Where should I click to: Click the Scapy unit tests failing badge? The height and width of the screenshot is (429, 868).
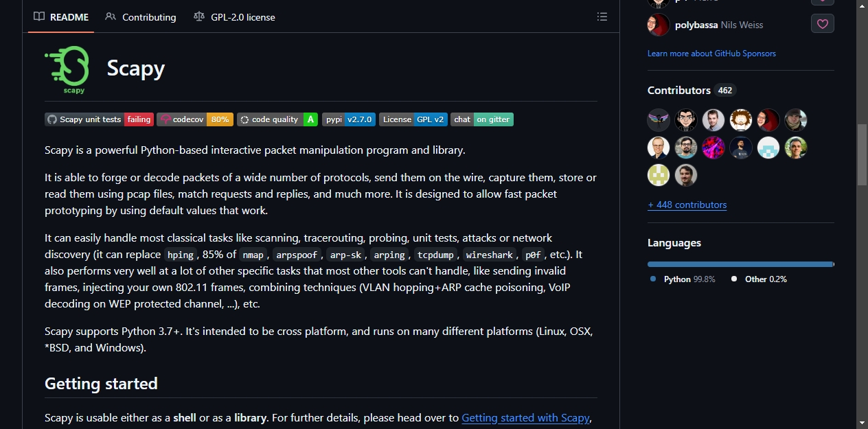pyautogui.click(x=100, y=119)
